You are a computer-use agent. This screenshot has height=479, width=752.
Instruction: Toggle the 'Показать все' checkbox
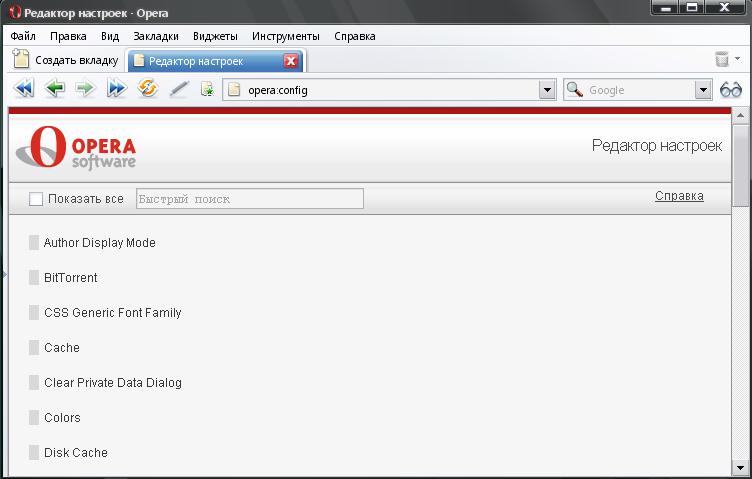click(36, 199)
